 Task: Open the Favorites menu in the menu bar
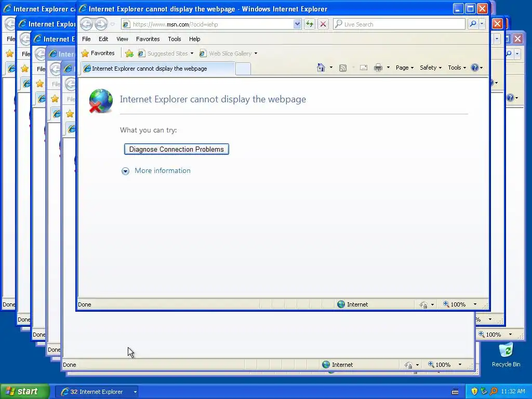(x=148, y=39)
